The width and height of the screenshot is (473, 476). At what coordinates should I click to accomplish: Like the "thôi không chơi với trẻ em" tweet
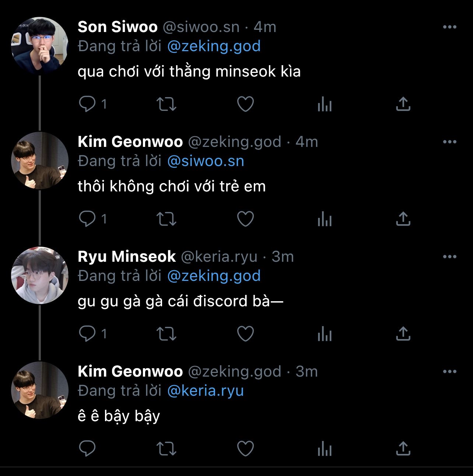(x=245, y=219)
